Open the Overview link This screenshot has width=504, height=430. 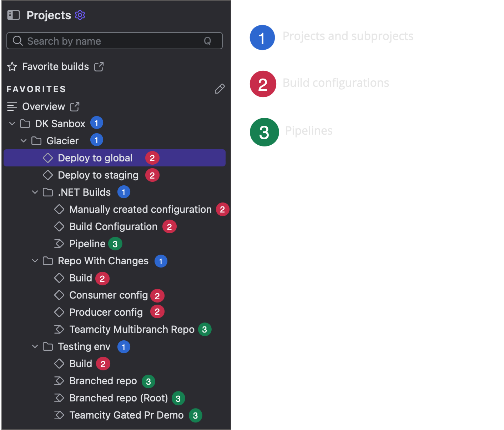point(44,106)
